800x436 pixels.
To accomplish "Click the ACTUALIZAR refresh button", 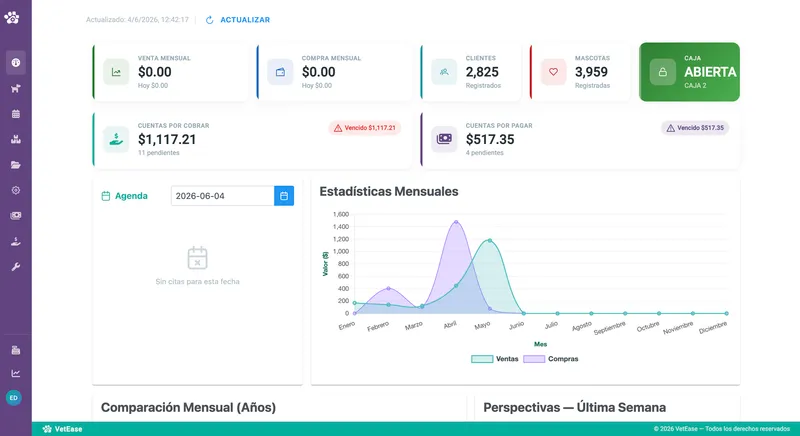I will (x=238, y=20).
